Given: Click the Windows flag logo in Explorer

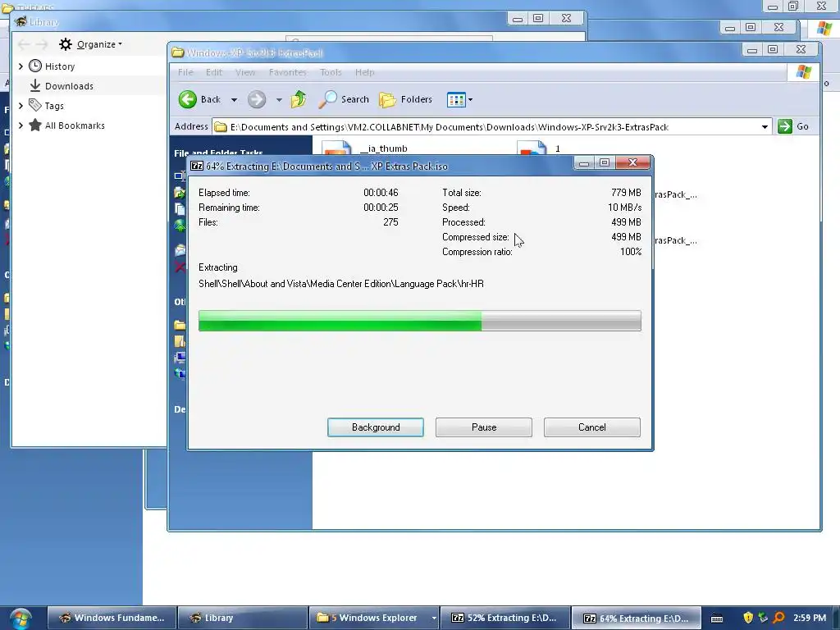Looking at the screenshot, I should pyautogui.click(x=804, y=72).
